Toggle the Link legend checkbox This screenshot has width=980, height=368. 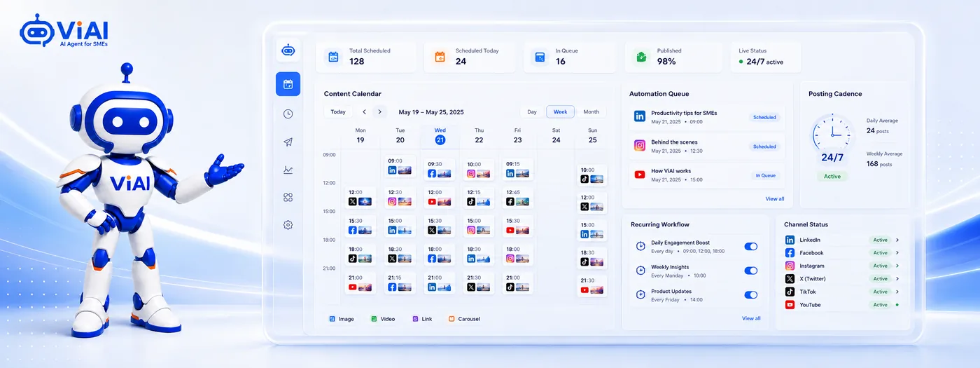click(416, 319)
